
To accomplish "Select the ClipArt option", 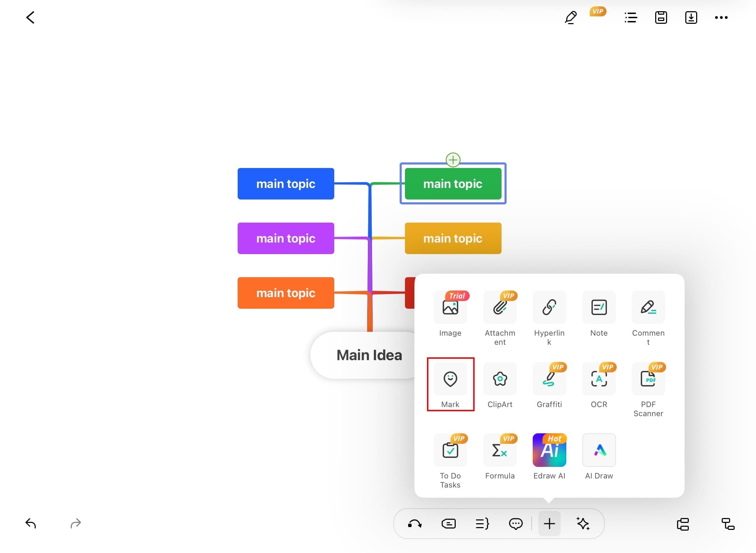I will pyautogui.click(x=500, y=379).
